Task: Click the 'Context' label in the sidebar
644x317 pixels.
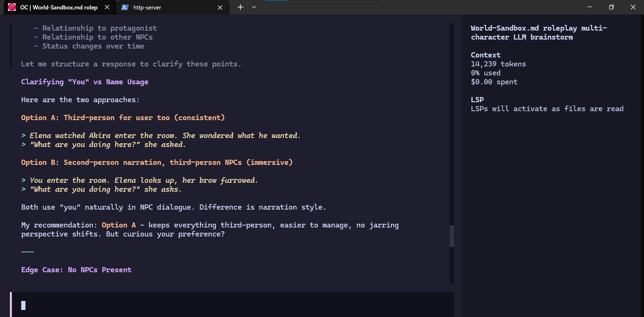Action: pos(486,55)
